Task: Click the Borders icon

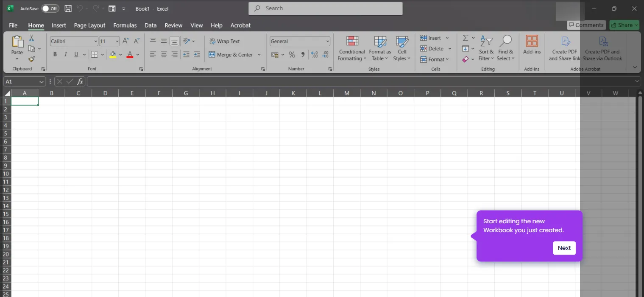Action: coord(95,55)
